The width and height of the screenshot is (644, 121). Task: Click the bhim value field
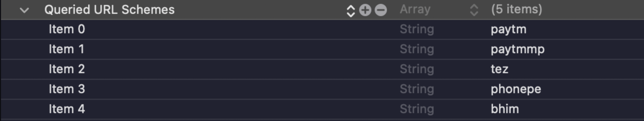(505, 109)
